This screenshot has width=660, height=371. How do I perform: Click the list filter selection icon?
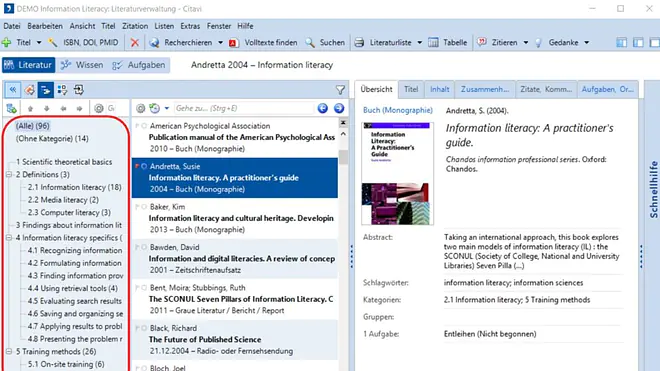62,90
